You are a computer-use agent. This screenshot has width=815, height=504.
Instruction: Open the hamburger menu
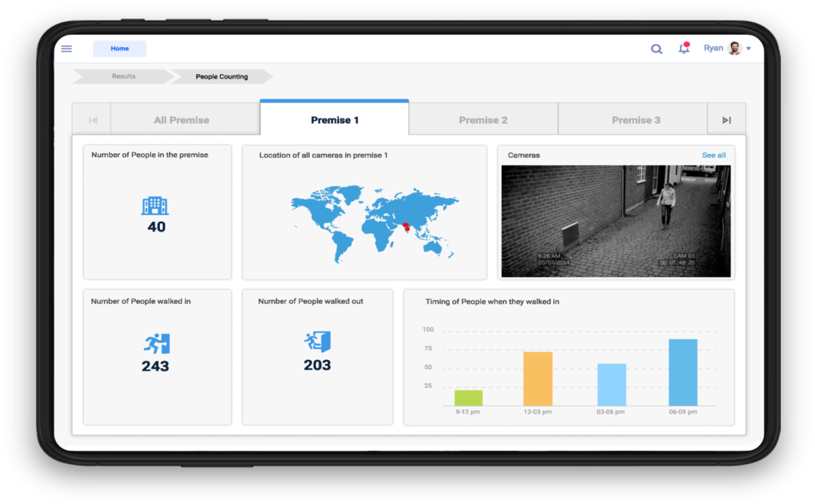click(x=66, y=49)
